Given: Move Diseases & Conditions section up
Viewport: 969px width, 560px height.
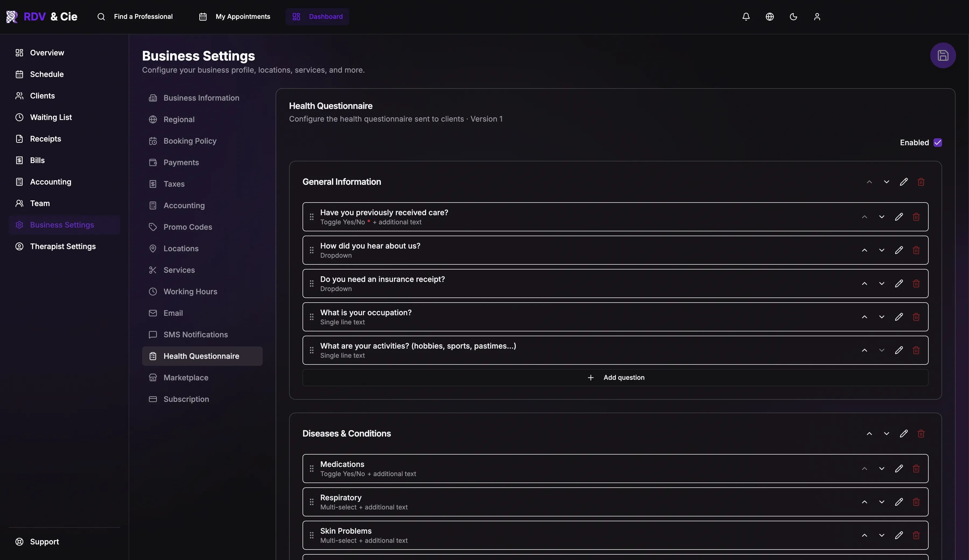Looking at the screenshot, I should click(x=869, y=434).
